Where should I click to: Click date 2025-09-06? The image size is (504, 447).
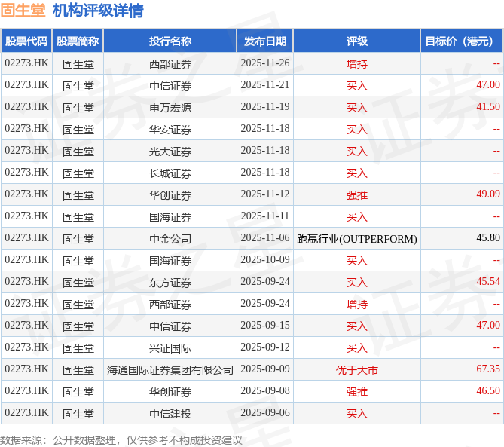(x=265, y=413)
